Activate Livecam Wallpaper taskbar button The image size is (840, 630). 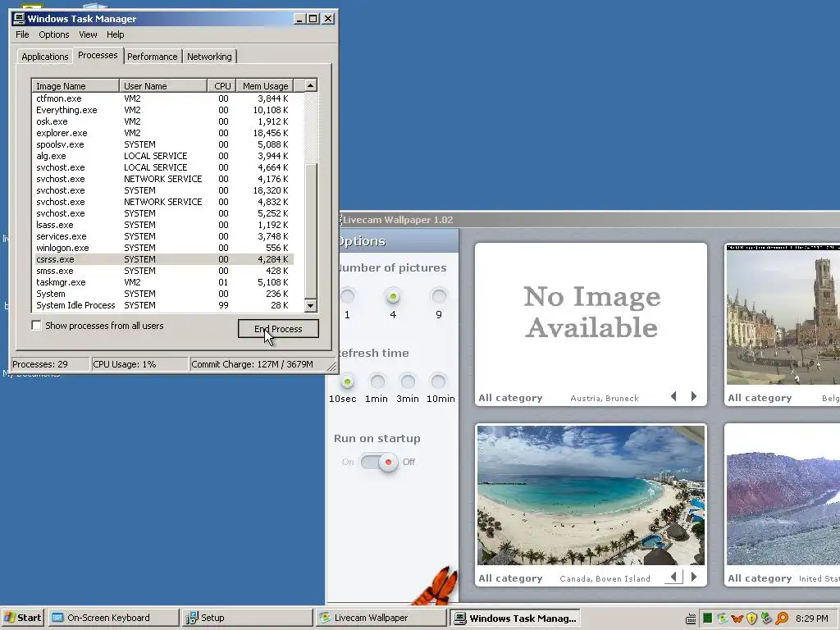tap(381, 618)
